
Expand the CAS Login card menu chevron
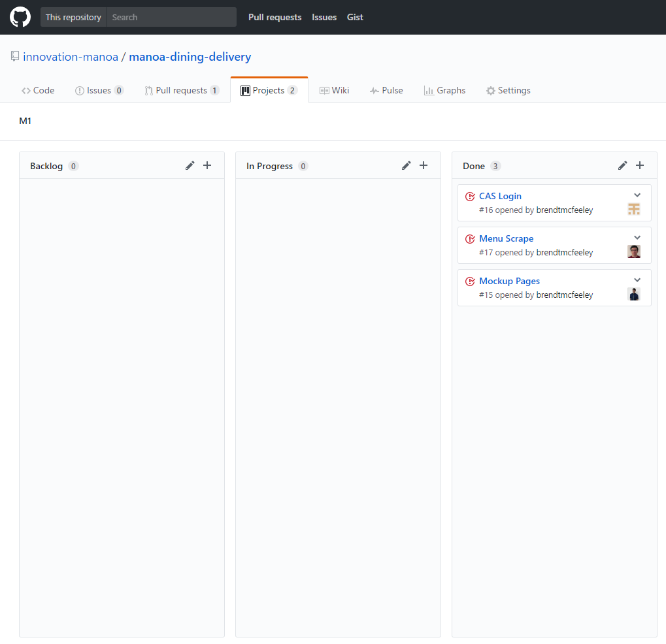637,195
